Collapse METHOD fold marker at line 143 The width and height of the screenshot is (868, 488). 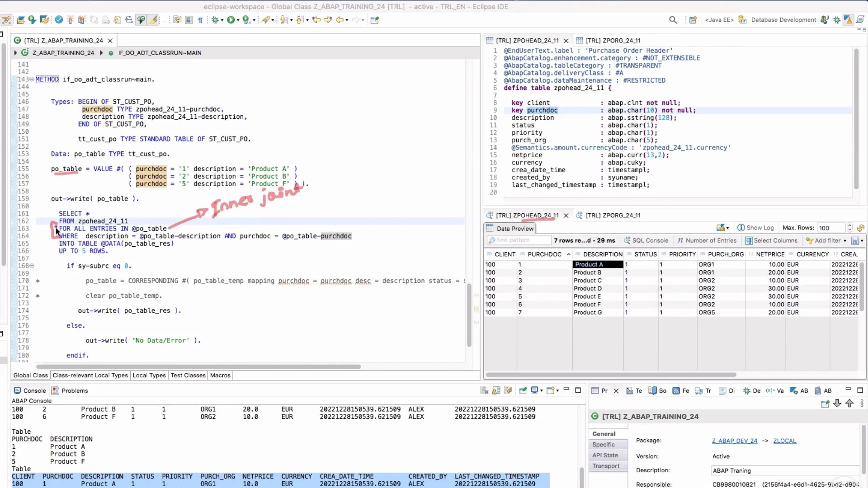pyautogui.click(x=32, y=80)
